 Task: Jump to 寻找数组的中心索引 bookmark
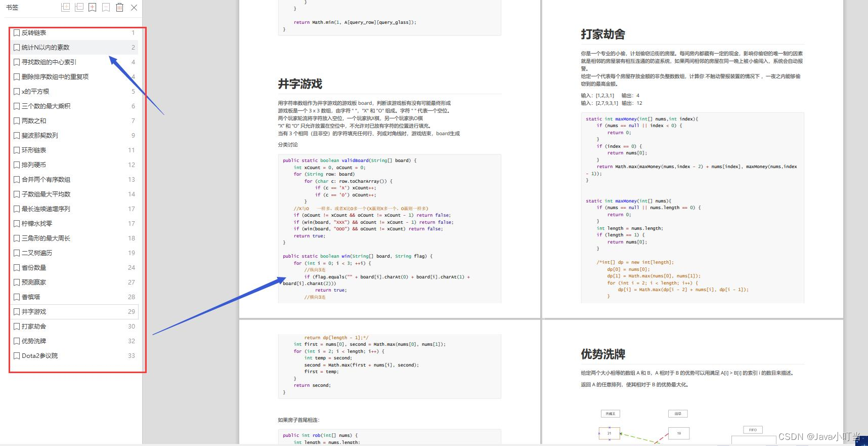(74, 62)
